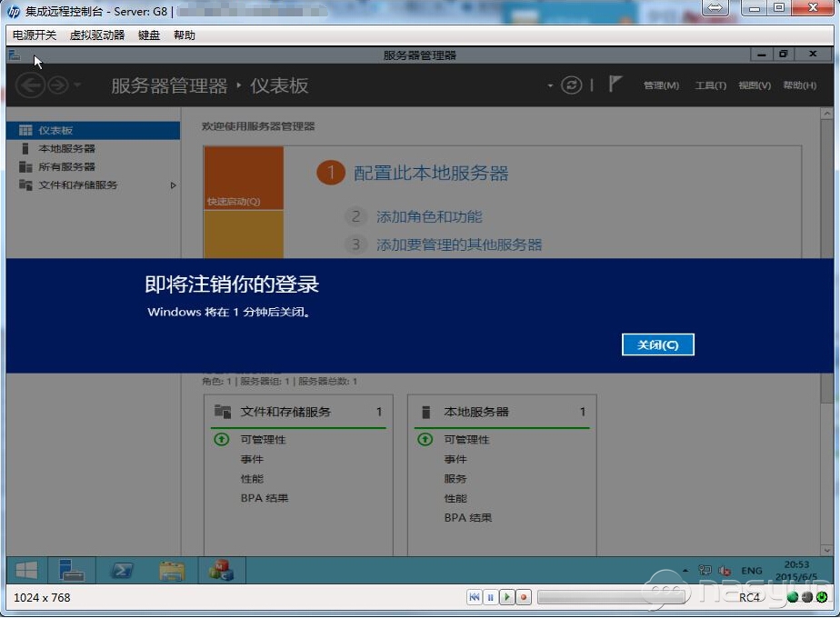
Task: Open PowerShell from the taskbar
Action: click(x=122, y=571)
